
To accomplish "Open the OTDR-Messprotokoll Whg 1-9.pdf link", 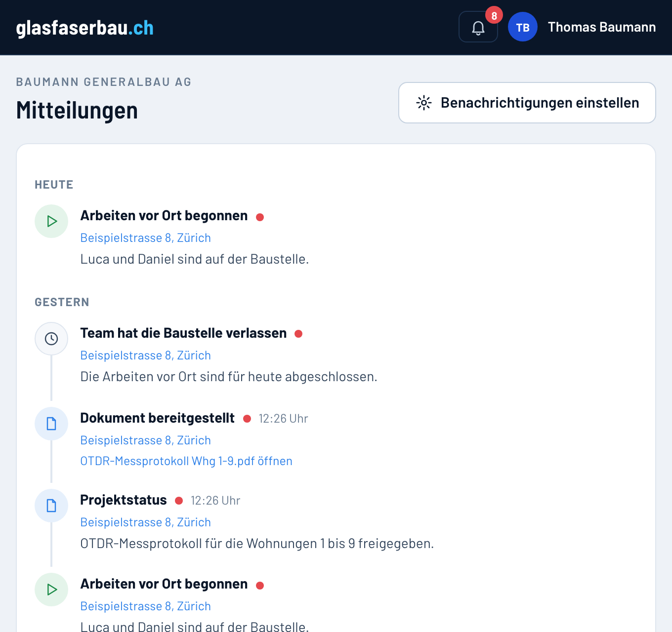I will [186, 461].
